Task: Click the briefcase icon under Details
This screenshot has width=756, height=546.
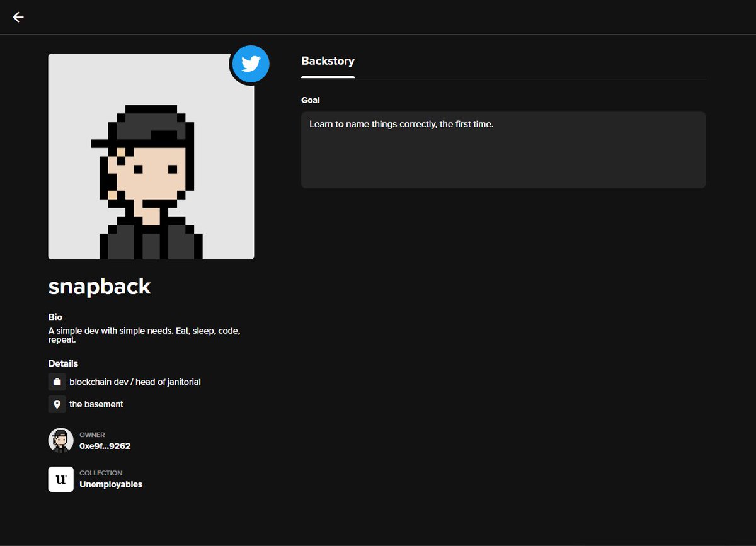Action: click(x=57, y=382)
